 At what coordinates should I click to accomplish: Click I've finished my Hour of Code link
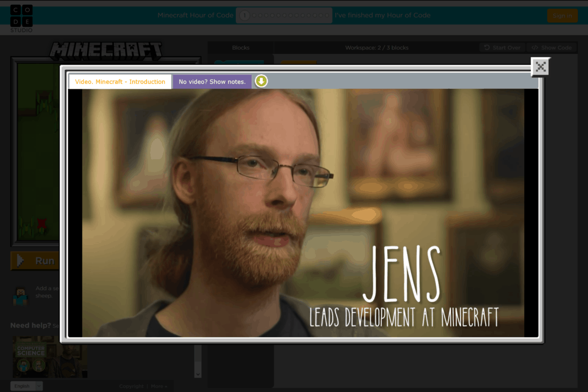[x=382, y=15]
